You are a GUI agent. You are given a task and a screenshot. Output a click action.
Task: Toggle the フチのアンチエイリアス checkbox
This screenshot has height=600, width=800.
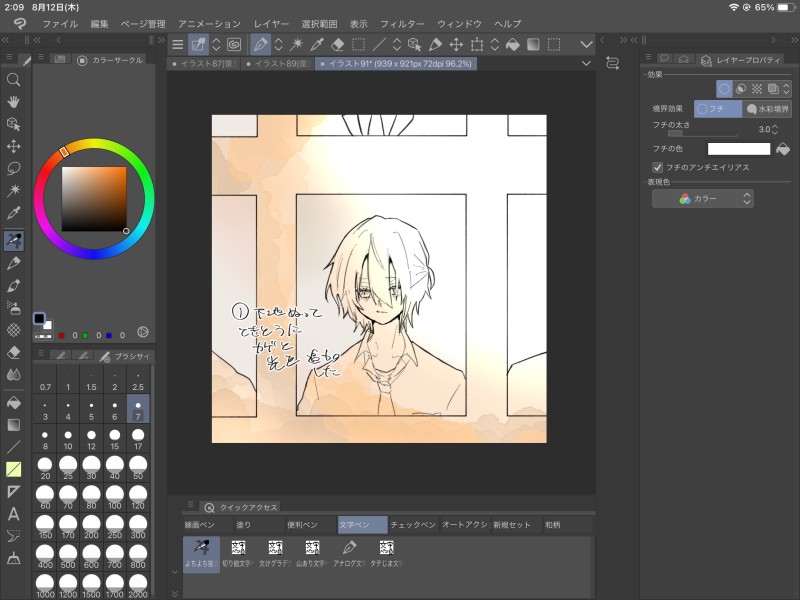tap(657, 167)
